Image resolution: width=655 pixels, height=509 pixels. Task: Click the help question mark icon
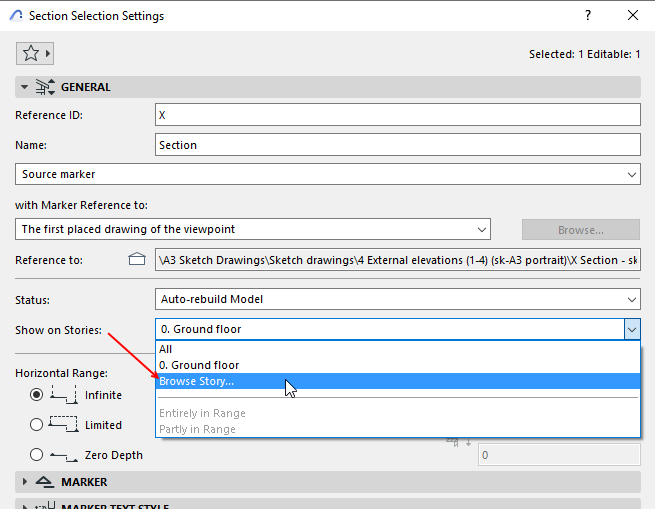pos(586,16)
